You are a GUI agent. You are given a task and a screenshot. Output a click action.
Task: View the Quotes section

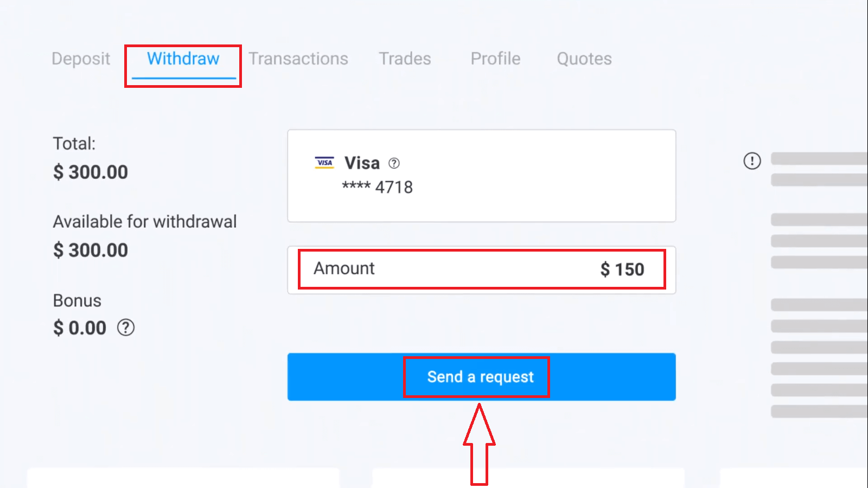[584, 59]
